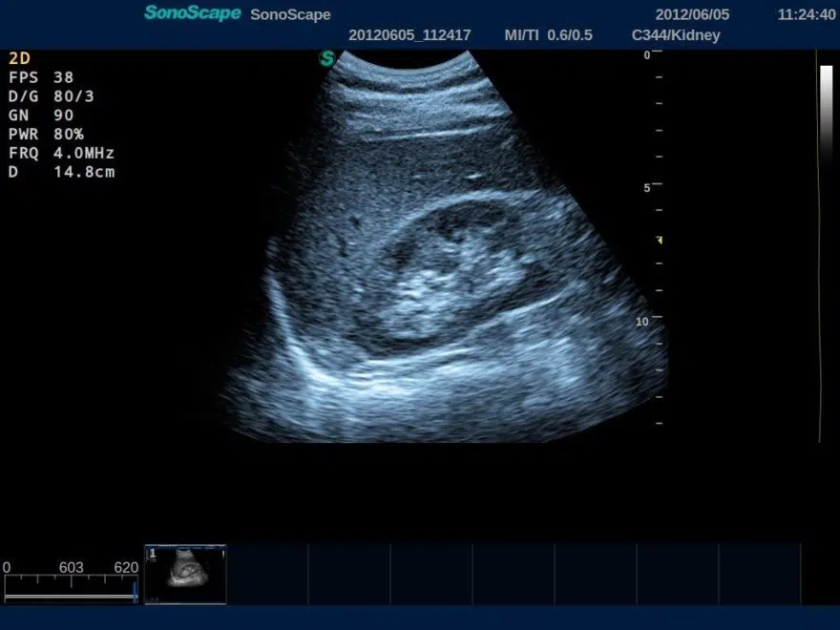Click the MI/TI 0.6/0.5 index readout
Viewport: 840px width, 630px height.
point(548,35)
